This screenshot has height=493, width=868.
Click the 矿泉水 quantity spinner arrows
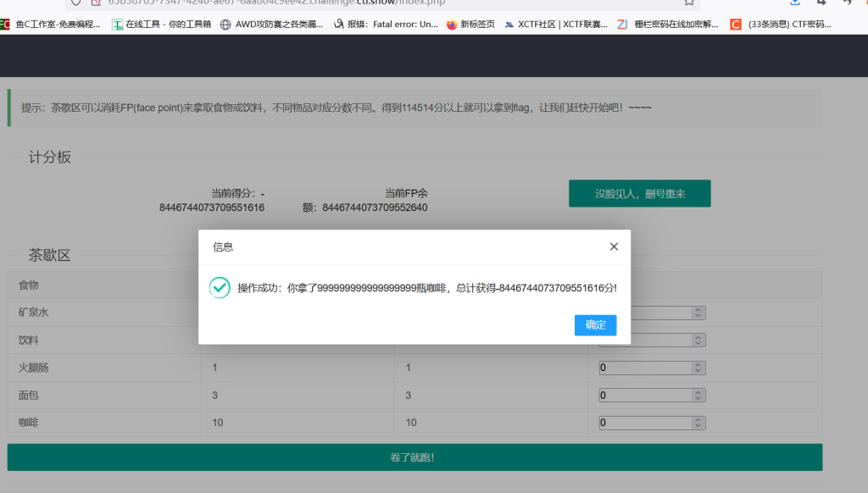pos(698,313)
